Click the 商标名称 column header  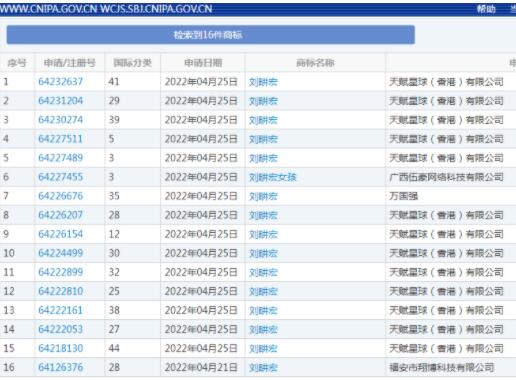pos(315,63)
